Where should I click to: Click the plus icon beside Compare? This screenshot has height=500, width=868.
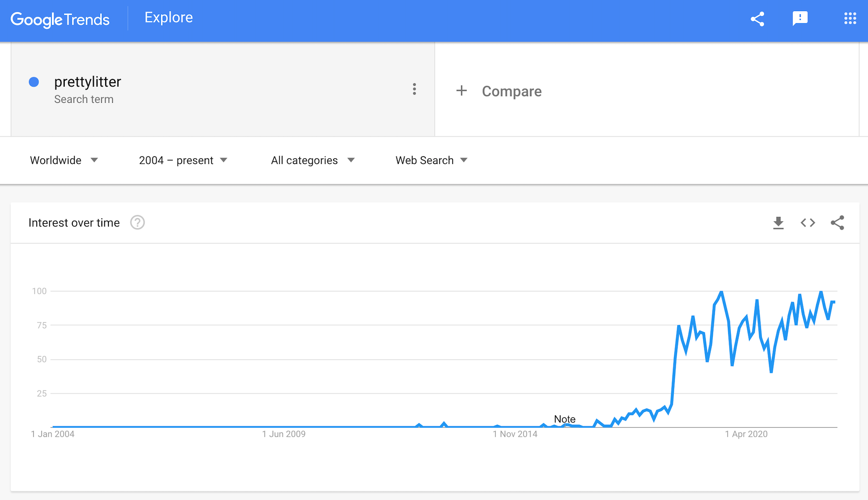461,91
